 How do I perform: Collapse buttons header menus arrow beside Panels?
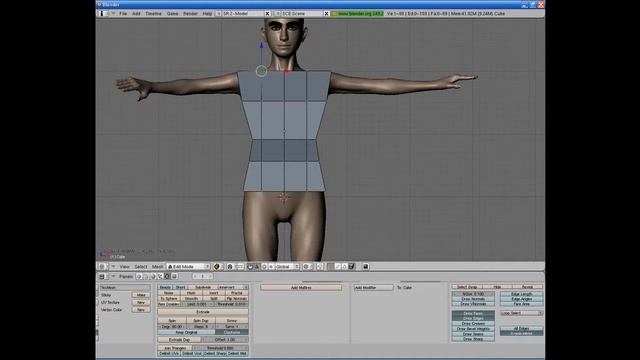tap(113, 276)
